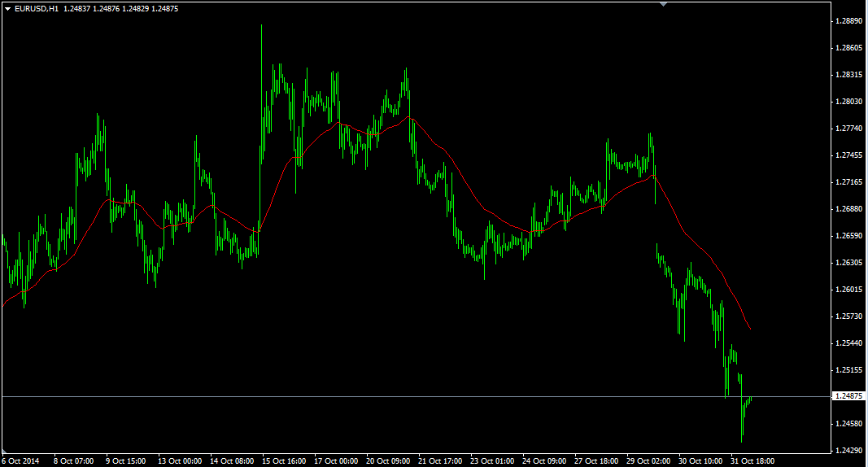This screenshot has width=868, height=467.
Task: Click the 30 Oct 10:00 time label
Action: 700,461
